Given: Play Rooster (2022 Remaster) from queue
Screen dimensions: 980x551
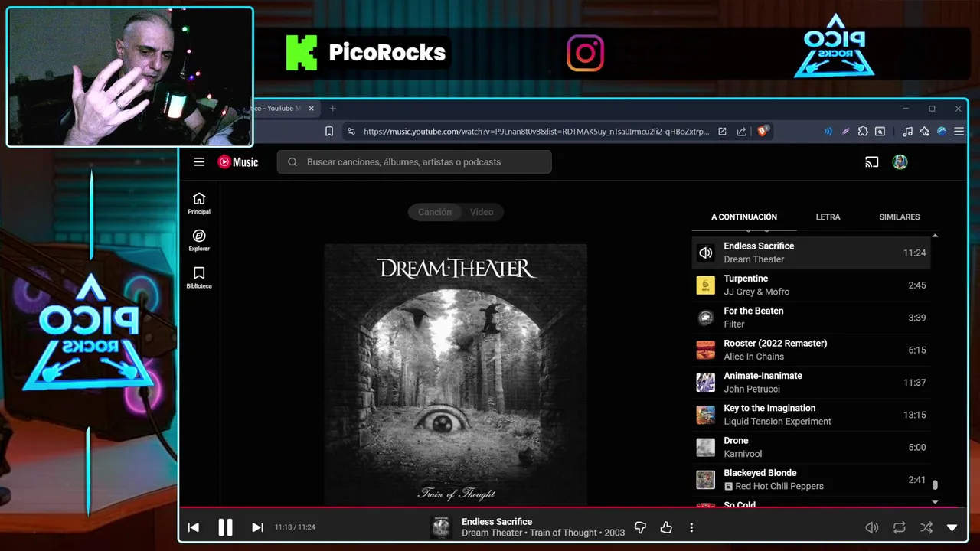Looking at the screenshot, I should point(811,350).
